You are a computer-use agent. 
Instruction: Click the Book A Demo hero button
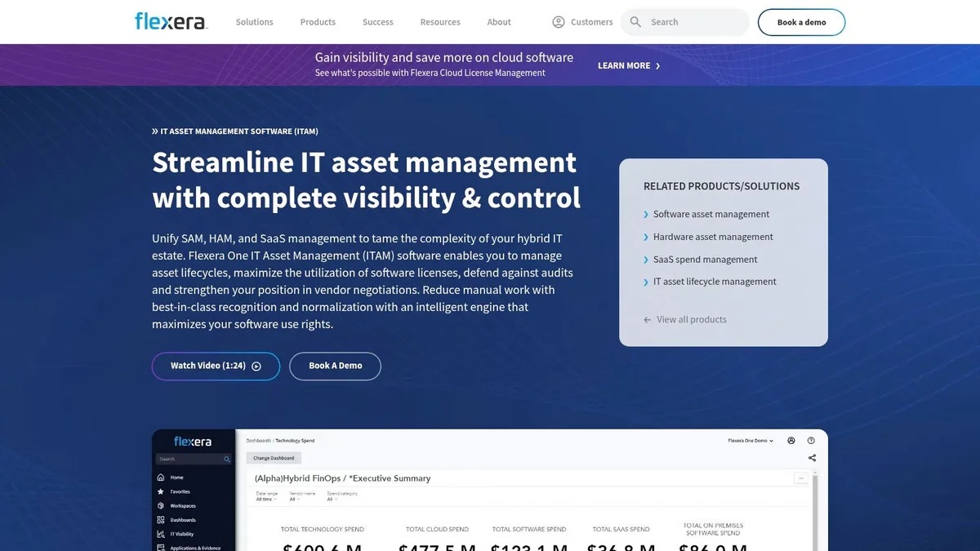(335, 367)
